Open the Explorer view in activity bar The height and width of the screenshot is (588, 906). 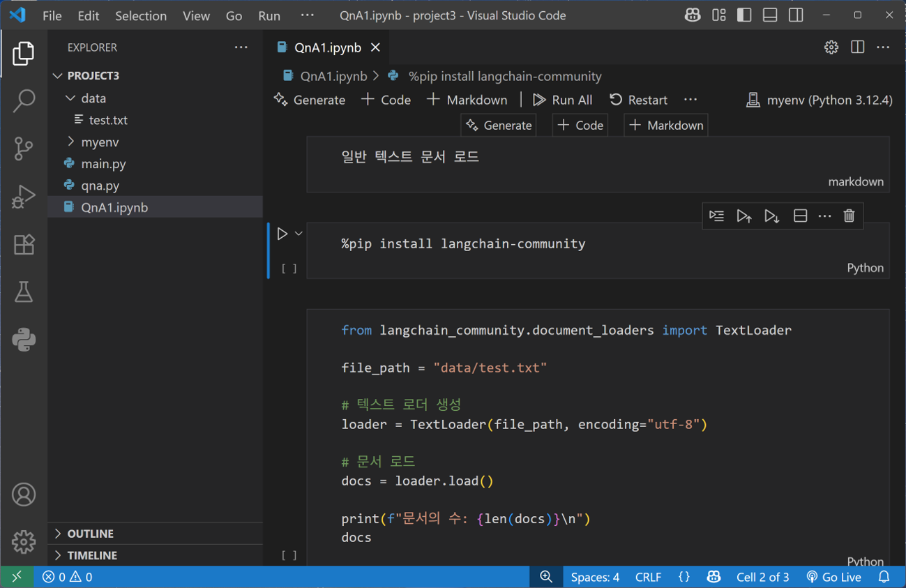(23, 54)
